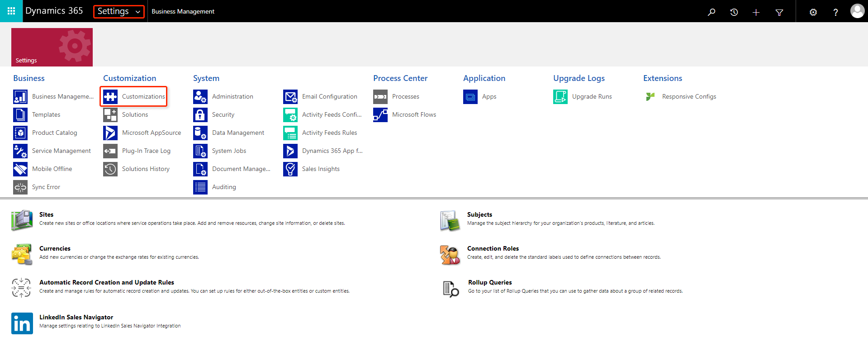868x337 pixels.
Task: Click the user profile avatar
Action: click(x=857, y=11)
